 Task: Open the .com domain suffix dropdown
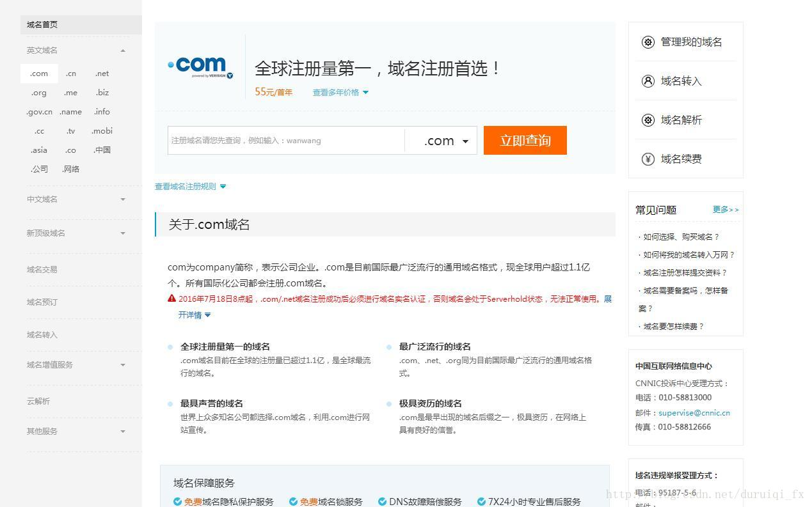click(x=445, y=141)
